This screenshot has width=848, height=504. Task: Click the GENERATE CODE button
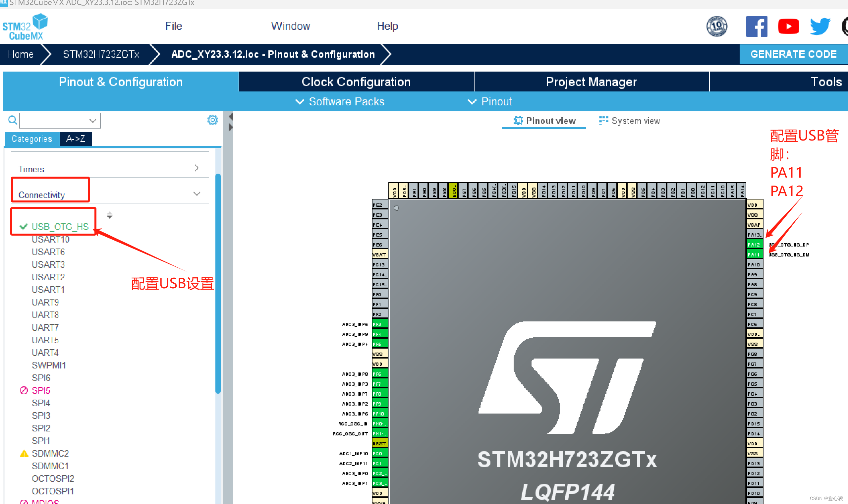(794, 54)
